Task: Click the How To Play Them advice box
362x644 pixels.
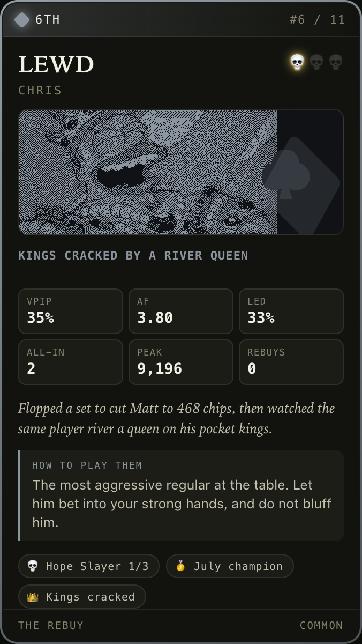Action: 181,495
